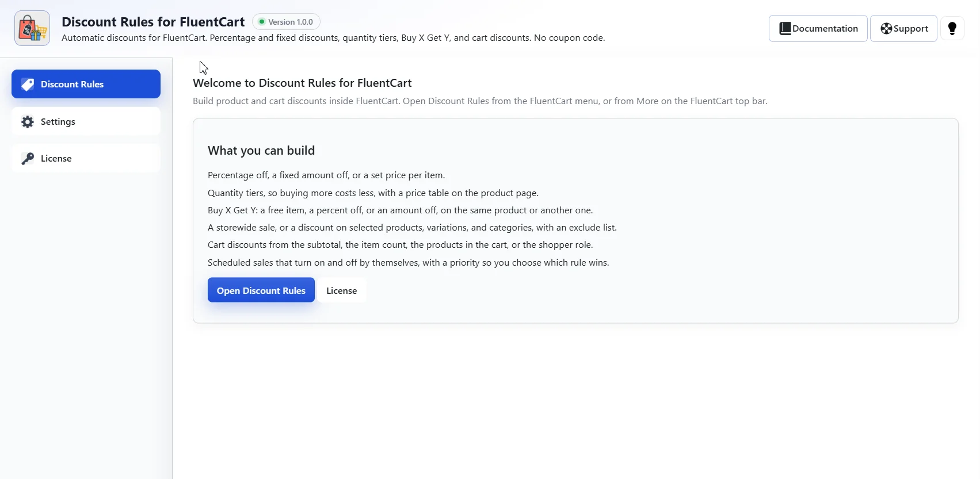Click the License button in welcome card
The image size is (980, 479).
[x=342, y=290]
